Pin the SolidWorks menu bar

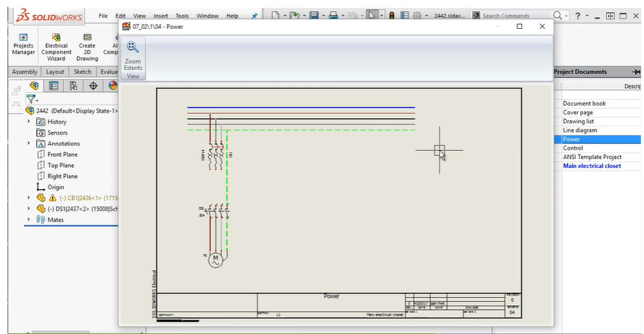point(255,15)
